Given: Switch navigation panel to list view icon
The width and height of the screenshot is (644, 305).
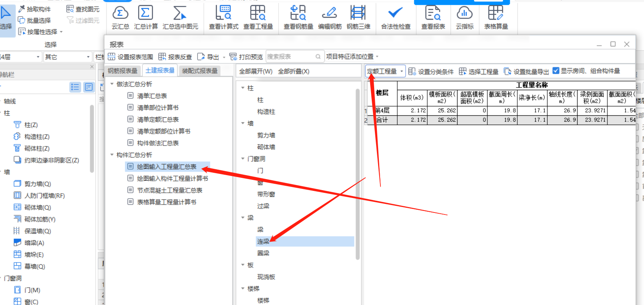Looking at the screenshot, I should pos(75,87).
